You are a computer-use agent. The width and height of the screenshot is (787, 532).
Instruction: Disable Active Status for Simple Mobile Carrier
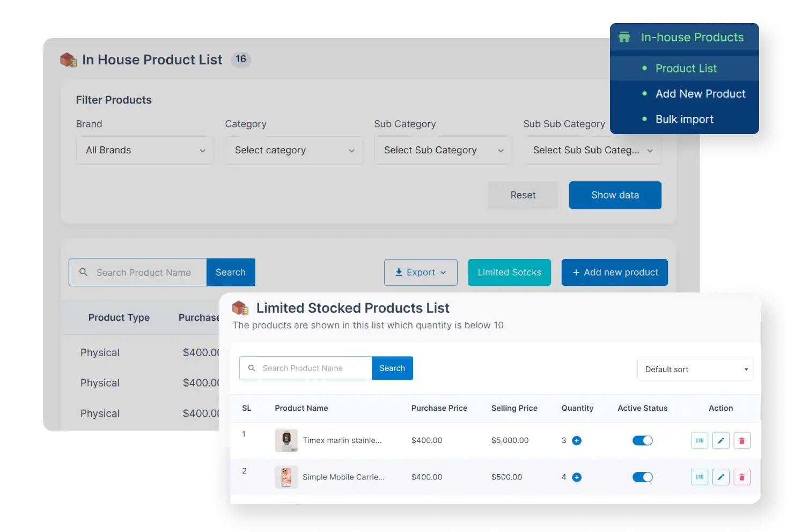tap(642, 477)
